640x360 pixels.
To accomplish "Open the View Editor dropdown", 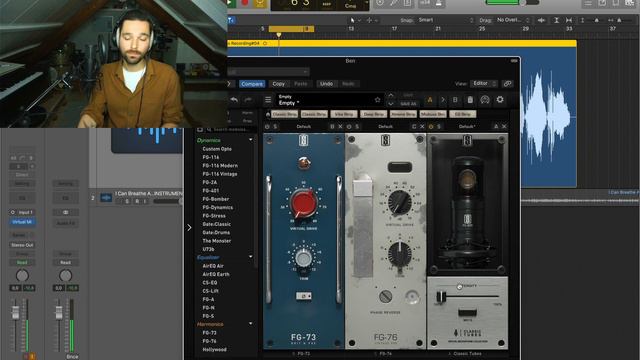I will 483,84.
